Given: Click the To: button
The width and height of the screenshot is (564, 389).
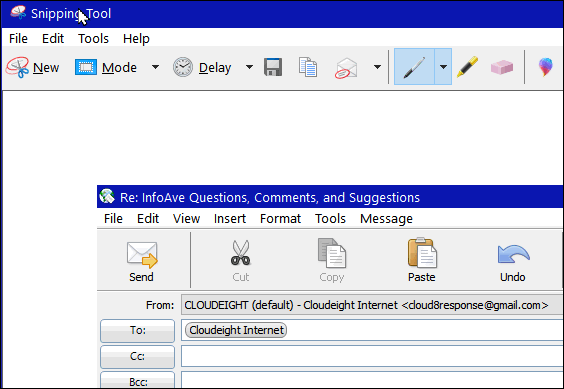Looking at the screenshot, I should (x=137, y=330).
